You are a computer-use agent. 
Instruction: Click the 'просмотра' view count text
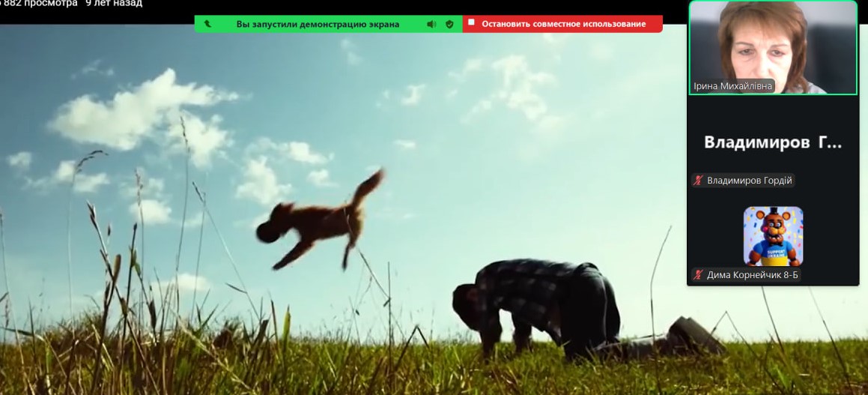pyautogui.click(x=50, y=4)
